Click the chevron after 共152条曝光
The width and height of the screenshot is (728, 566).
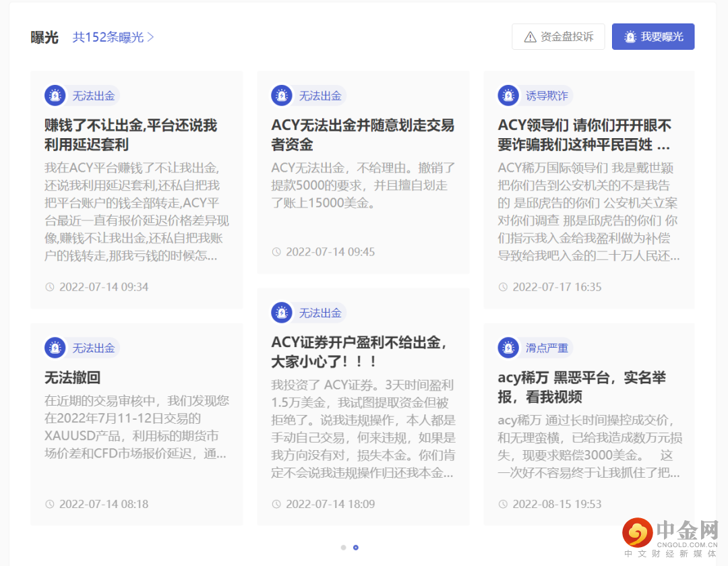[x=150, y=37]
